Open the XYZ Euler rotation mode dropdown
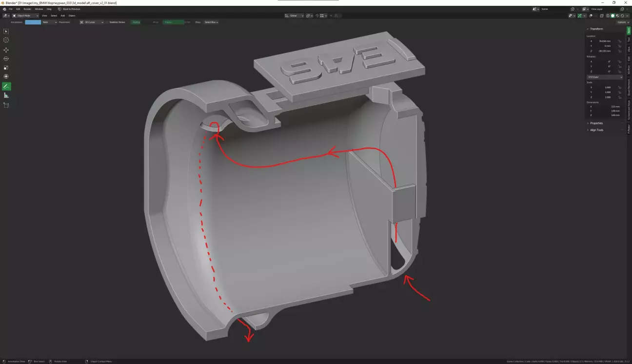 tap(605, 77)
